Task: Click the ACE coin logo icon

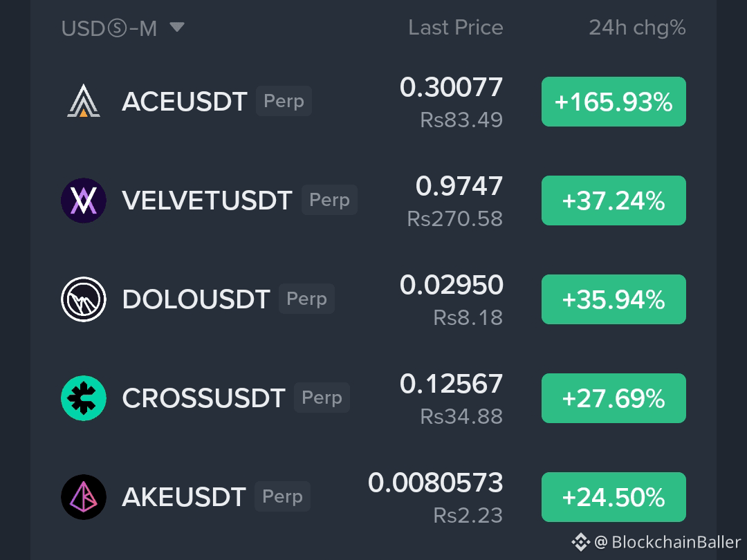Action: click(x=84, y=101)
